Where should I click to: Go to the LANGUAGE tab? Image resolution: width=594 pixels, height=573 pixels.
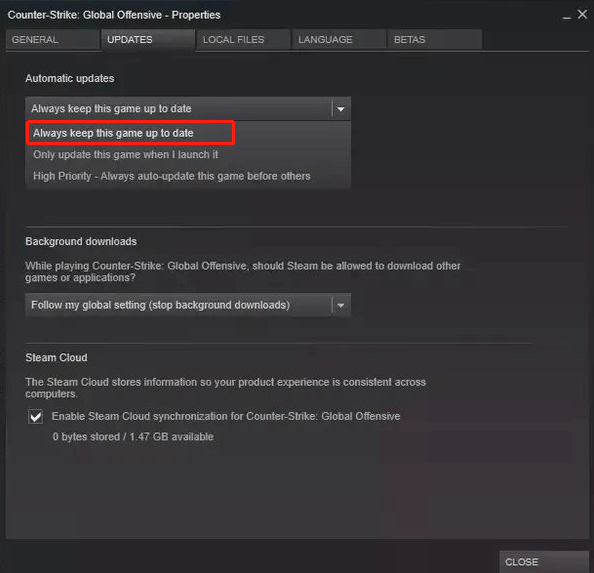tap(339, 39)
